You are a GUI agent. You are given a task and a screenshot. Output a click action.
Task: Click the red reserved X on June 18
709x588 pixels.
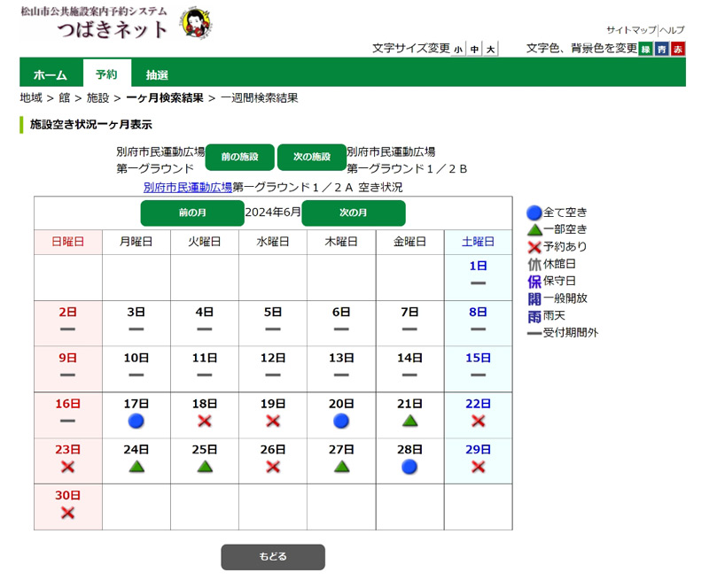tap(204, 421)
